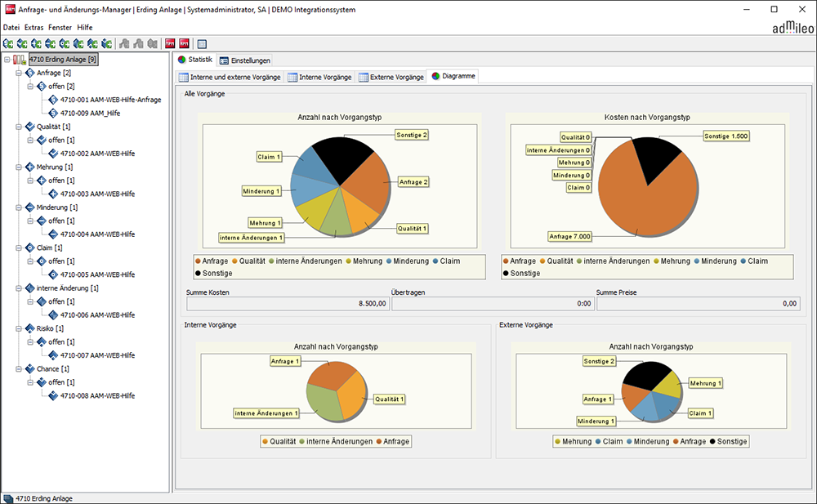Switch to the Einstellungen tab
Screen dimensions: 817x504
(x=245, y=60)
